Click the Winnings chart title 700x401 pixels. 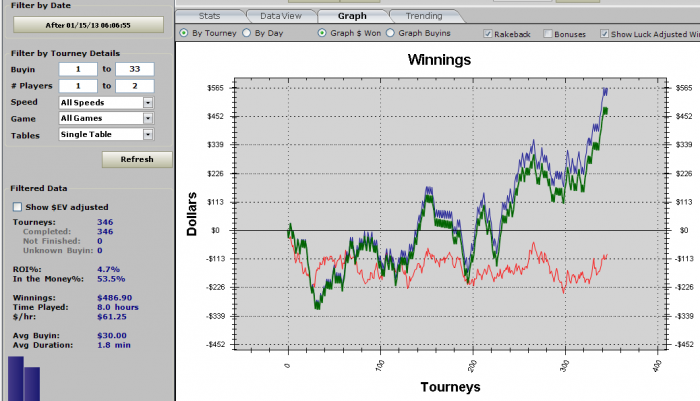[x=439, y=60]
